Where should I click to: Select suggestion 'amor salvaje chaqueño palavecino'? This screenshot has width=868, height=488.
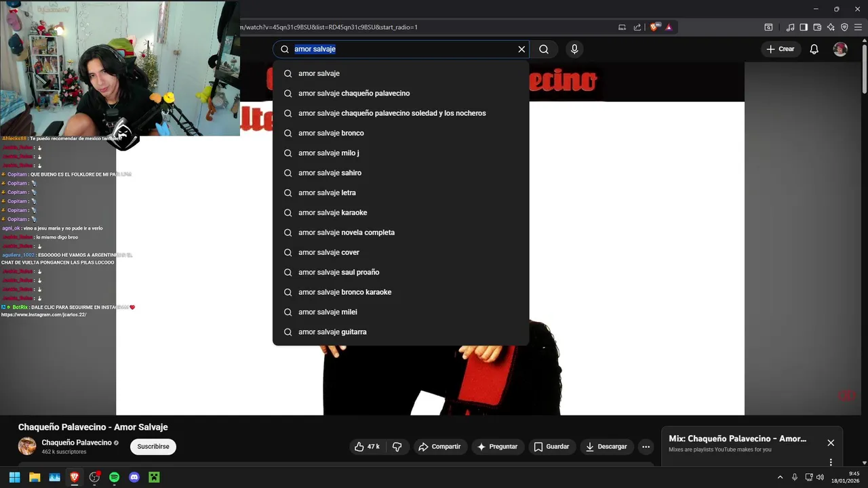pos(401,93)
